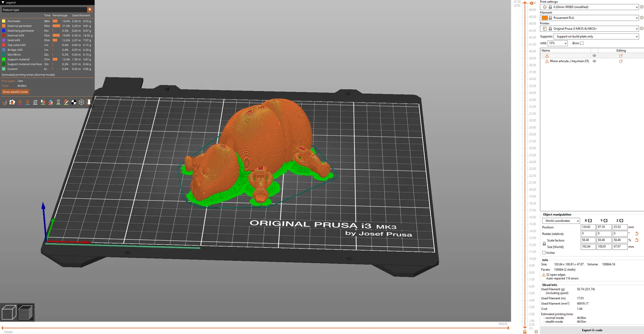Select Rhino articula...l keychain.STL object row
Viewport: 644px width, 334px height.
click(592, 61)
